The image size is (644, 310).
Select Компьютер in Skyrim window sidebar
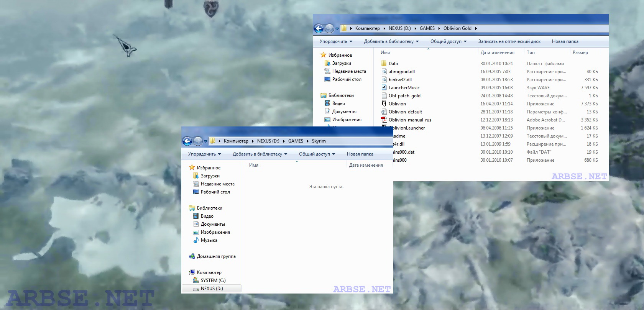(x=205, y=272)
